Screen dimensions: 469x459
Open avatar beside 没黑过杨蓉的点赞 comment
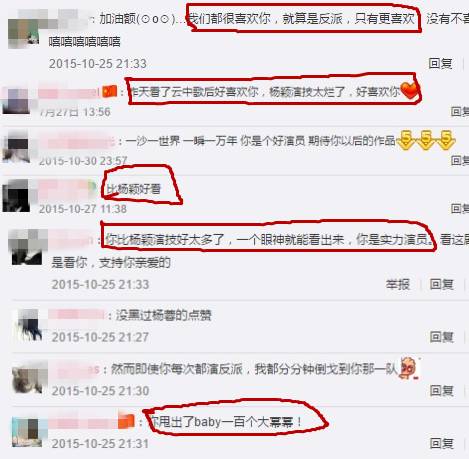[27, 325]
